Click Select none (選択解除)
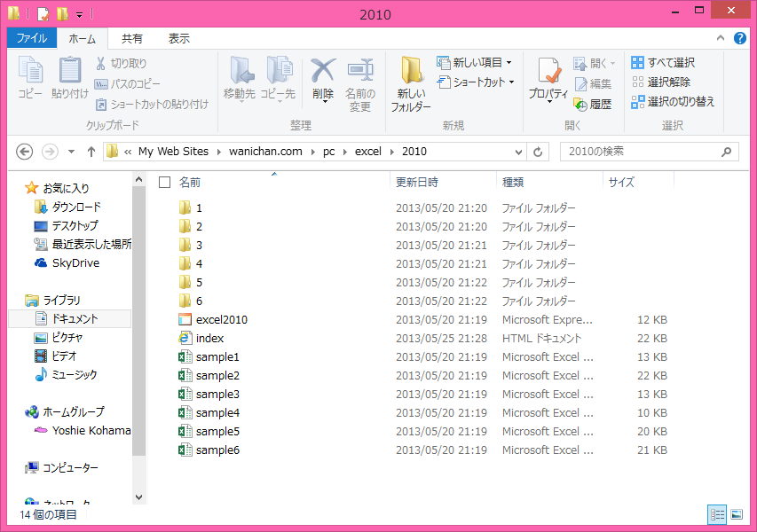Screen dimensions: 757x532 click(661, 82)
